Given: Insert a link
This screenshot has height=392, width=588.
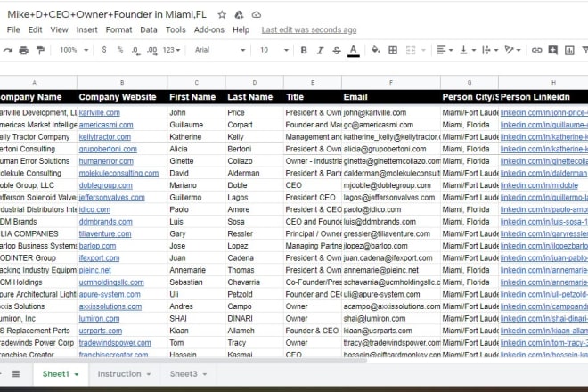Looking at the screenshot, I should click(536, 50).
